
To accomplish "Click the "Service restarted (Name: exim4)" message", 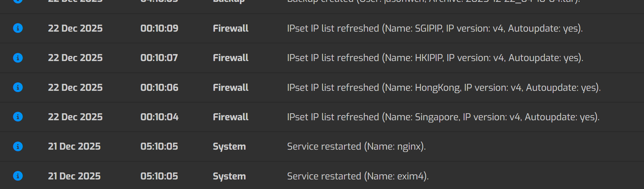I will click(x=358, y=176).
